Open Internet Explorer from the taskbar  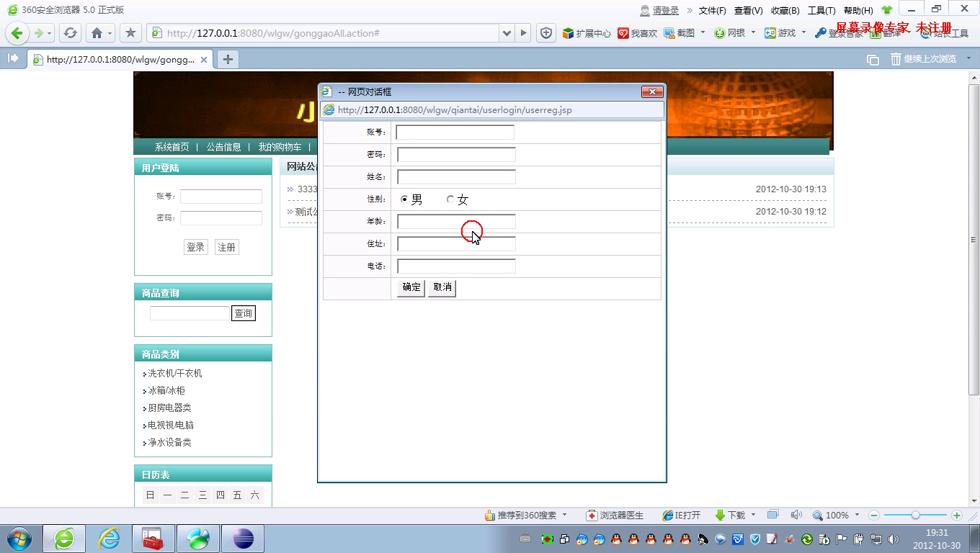109,538
